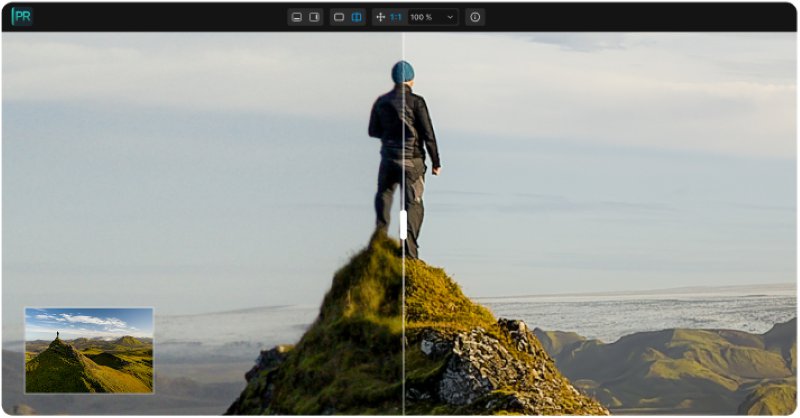This screenshot has width=800, height=418.
Task: Click the PR app logo
Action: (22, 17)
